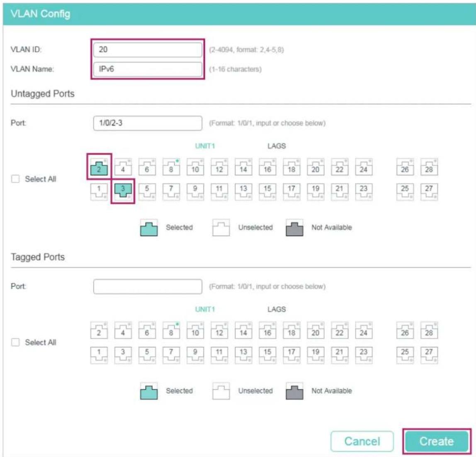Select tagged port 17 icon
Screen dimensions: 476x457
point(291,355)
